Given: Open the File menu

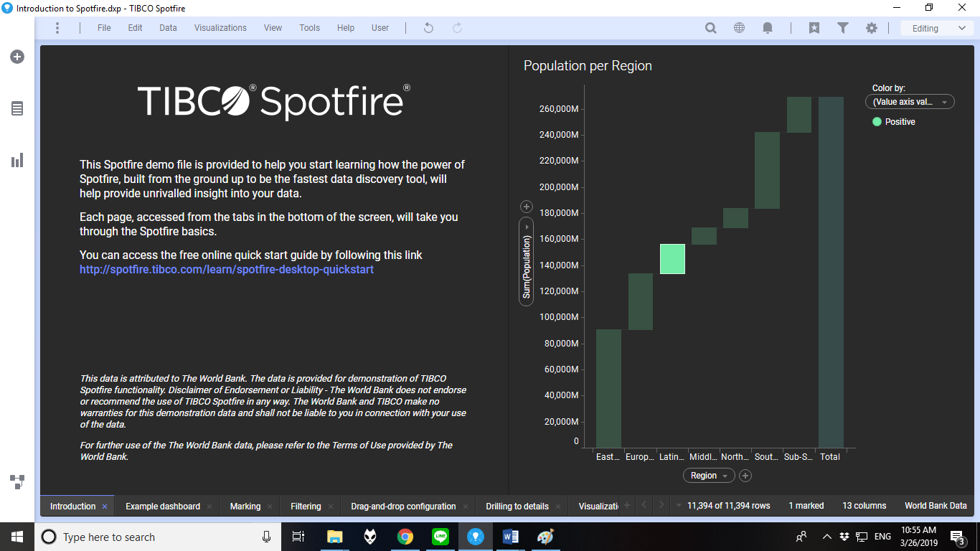Looking at the screenshot, I should (104, 28).
